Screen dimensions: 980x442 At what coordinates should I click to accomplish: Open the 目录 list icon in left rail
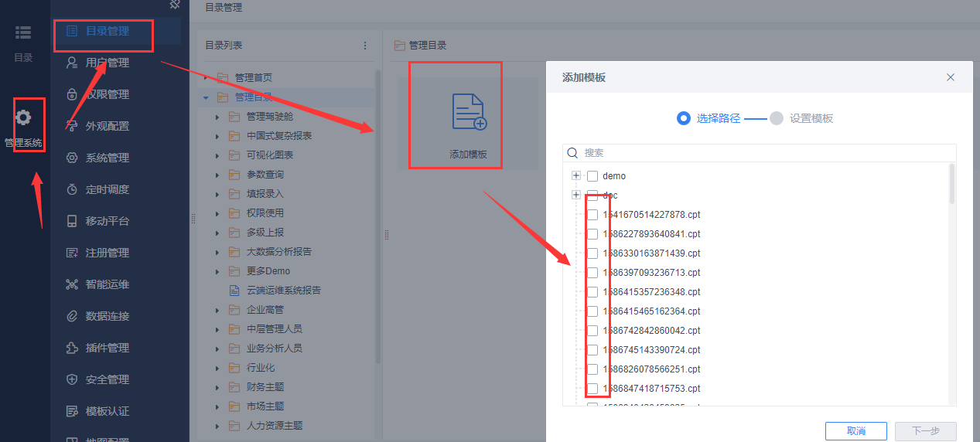click(23, 32)
